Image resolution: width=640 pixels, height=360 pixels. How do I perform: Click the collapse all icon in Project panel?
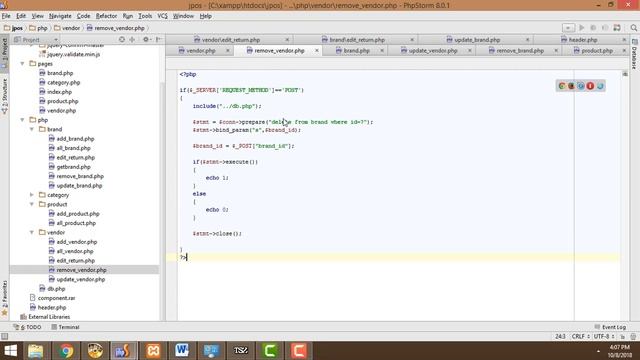coord(132,40)
